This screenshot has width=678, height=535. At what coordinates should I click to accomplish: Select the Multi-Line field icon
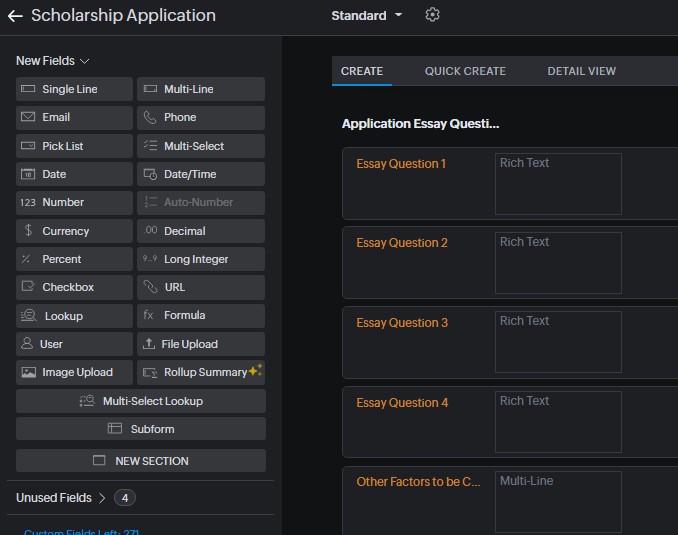coord(150,89)
